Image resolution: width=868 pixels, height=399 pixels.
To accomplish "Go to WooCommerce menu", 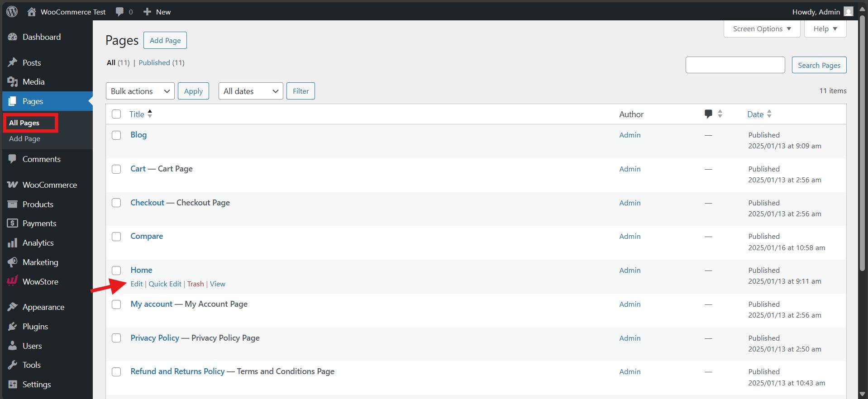I will point(48,185).
